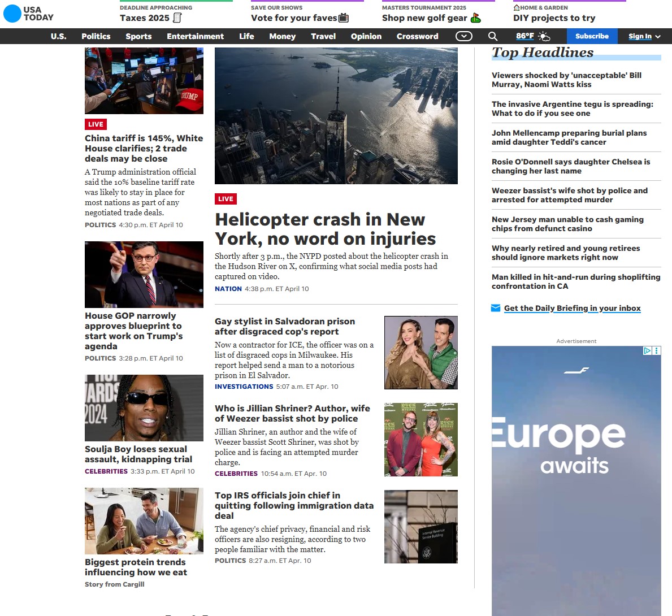Click the USA TODAY logo
The width and height of the screenshot is (672, 616).
[x=28, y=14]
